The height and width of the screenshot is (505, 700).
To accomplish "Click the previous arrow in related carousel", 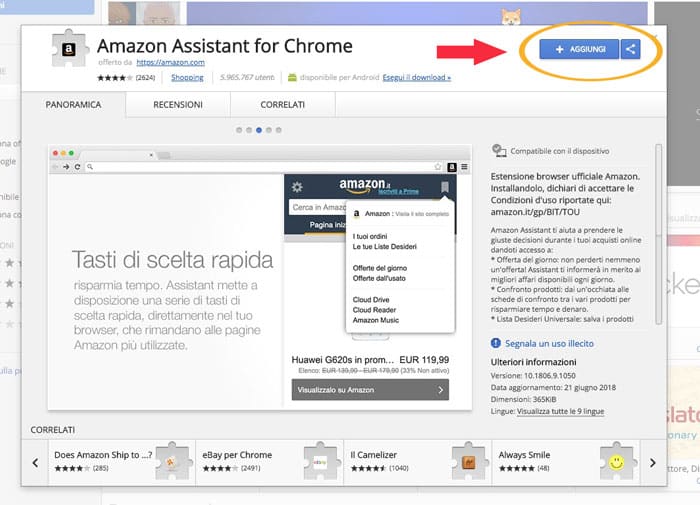I will click(x=35, y=463).
